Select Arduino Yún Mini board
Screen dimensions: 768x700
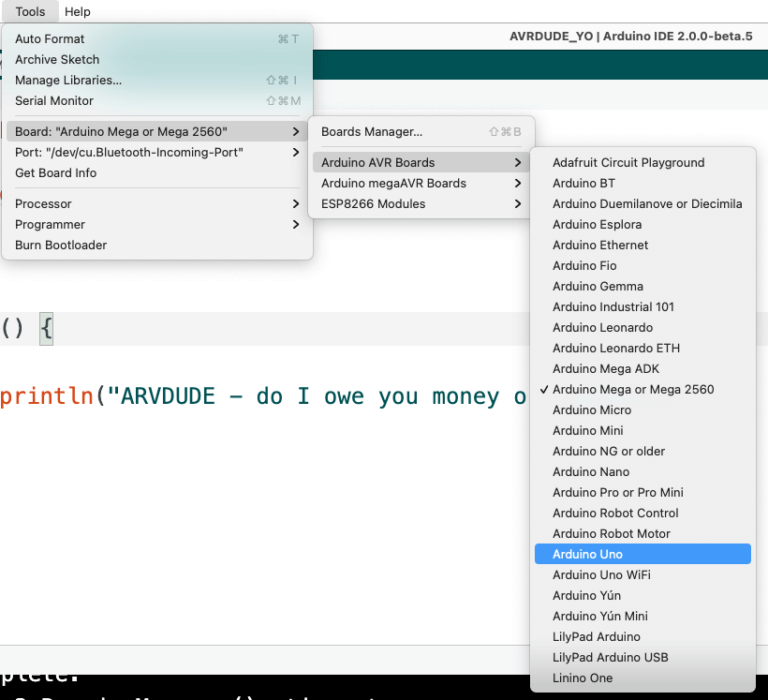tap(643, 616)
